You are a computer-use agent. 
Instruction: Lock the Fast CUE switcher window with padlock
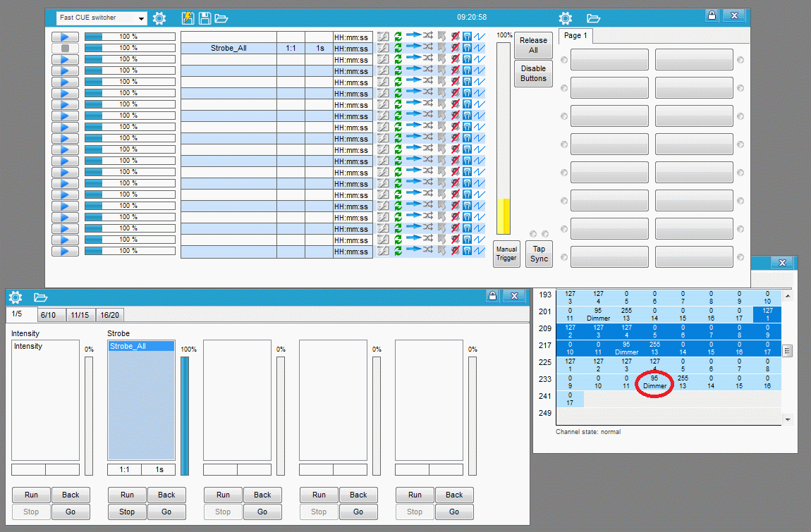pos(712,16)
